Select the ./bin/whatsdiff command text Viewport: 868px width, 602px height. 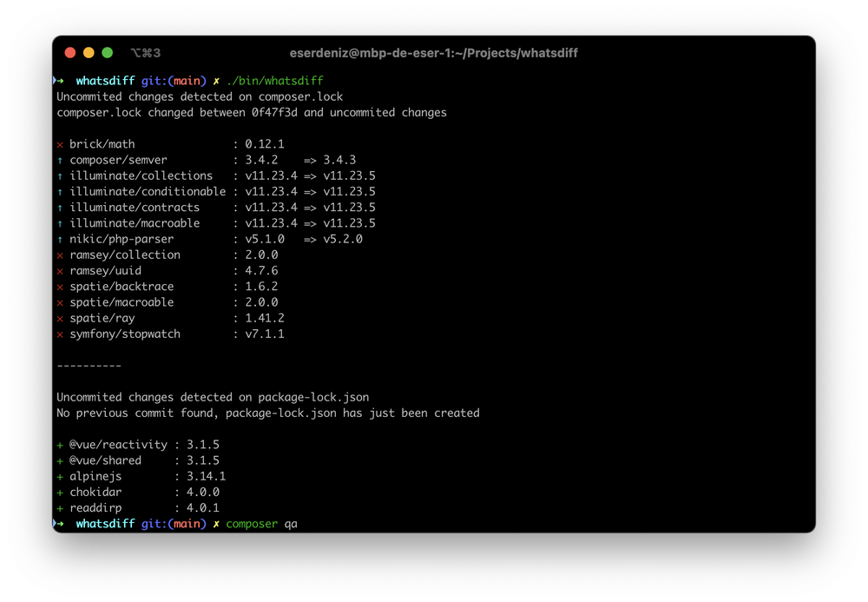275,81
